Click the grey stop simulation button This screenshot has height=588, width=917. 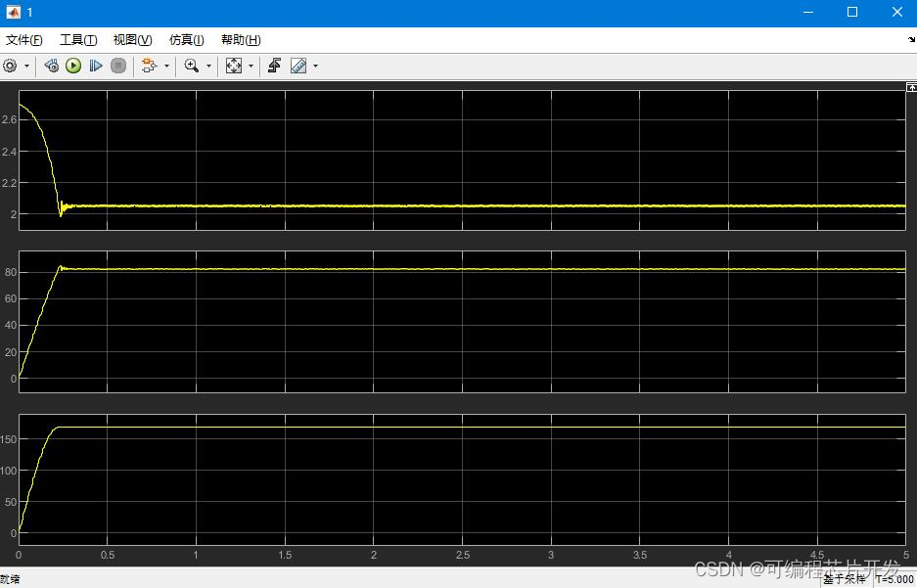[118, 67]
